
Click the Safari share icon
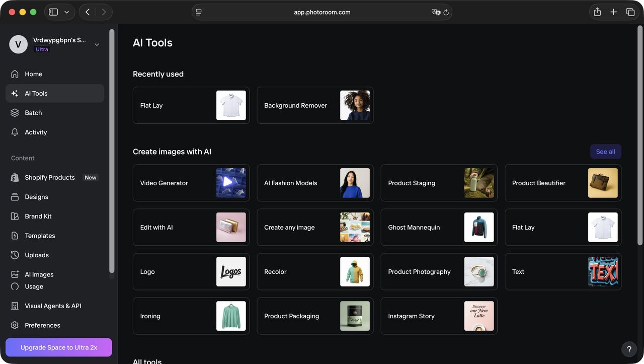pyautogui.click(x=597, y=12)
